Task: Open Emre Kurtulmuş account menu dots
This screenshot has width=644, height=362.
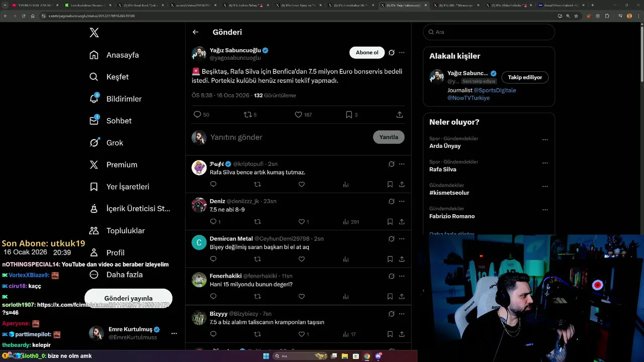Action: (x=174, y=333)
